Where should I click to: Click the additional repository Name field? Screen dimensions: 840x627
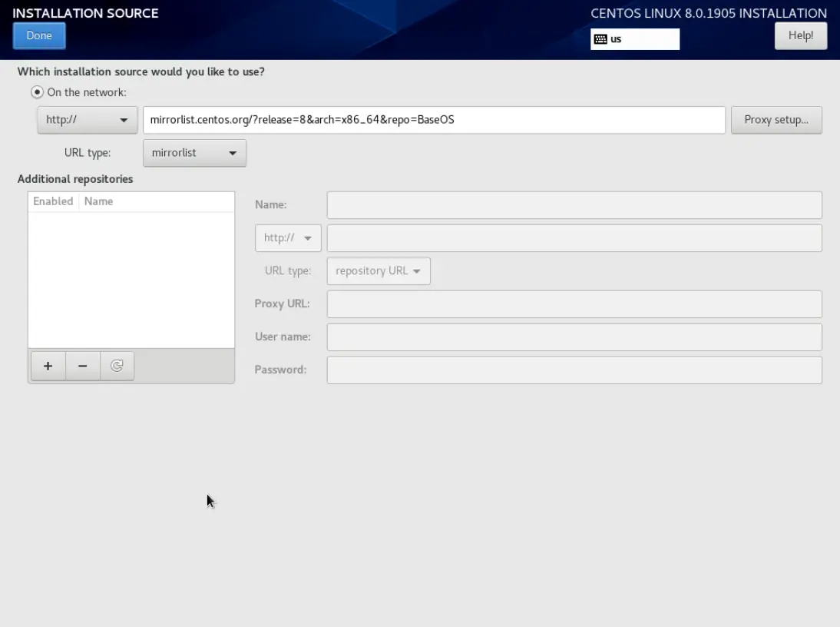coord(574,205)
